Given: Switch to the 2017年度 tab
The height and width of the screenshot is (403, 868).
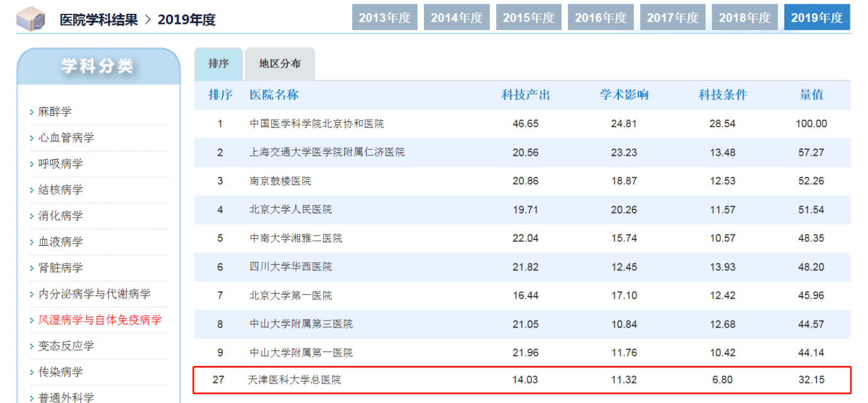Looking at the screenshot, I should pyautogui.click(x=673, y=18).
